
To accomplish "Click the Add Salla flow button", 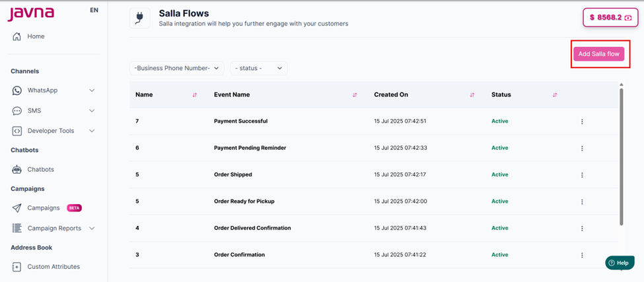I will point(599,53).
